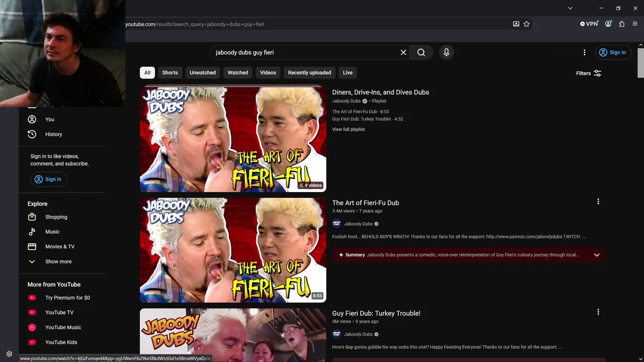The height and width of the screenshot is (362, 644).
Task: Open the browser VPN button
Action: tap(589, 24)
